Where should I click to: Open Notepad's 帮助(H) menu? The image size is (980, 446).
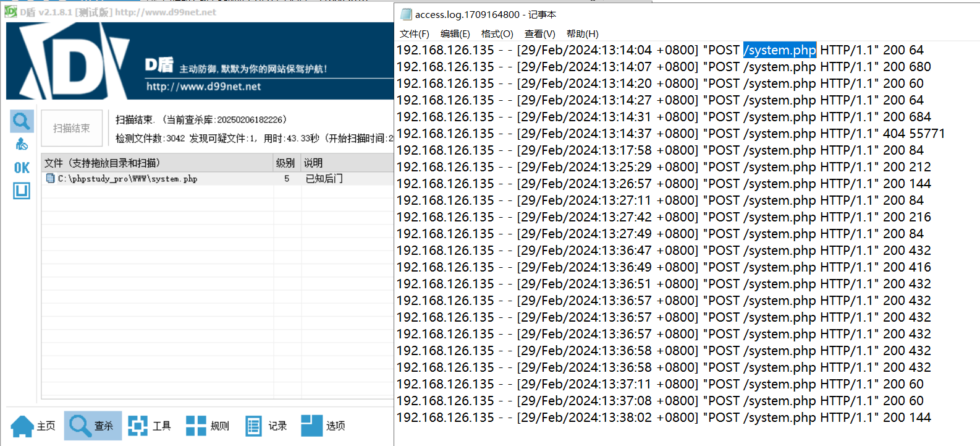(x=582, y=34)
